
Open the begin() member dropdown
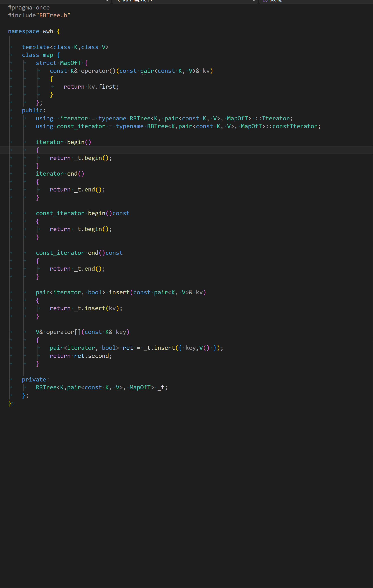pyautogui.click(x=316, y=1)
